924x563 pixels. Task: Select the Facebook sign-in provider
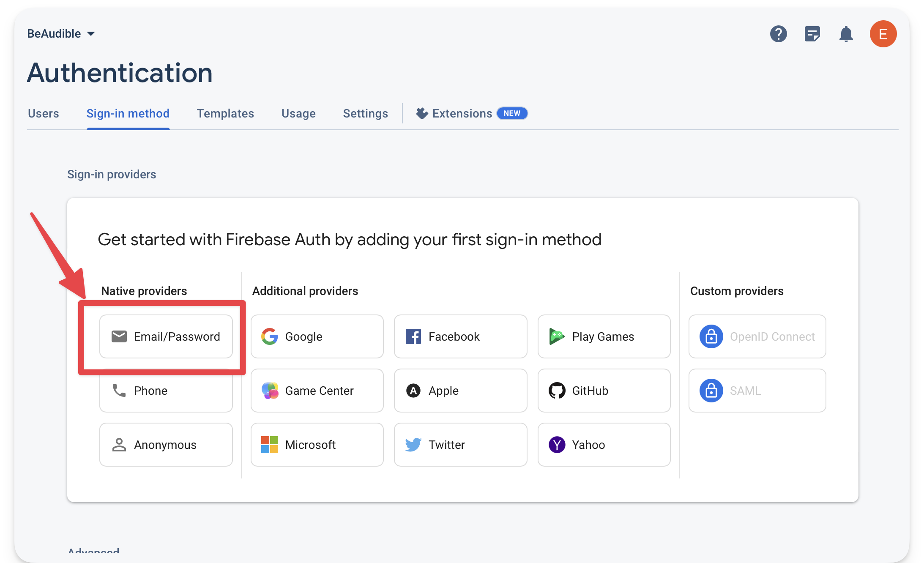[x=460, y=336]
